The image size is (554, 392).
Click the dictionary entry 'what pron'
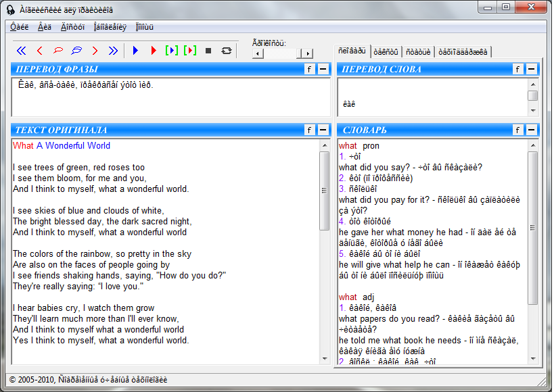359,146
